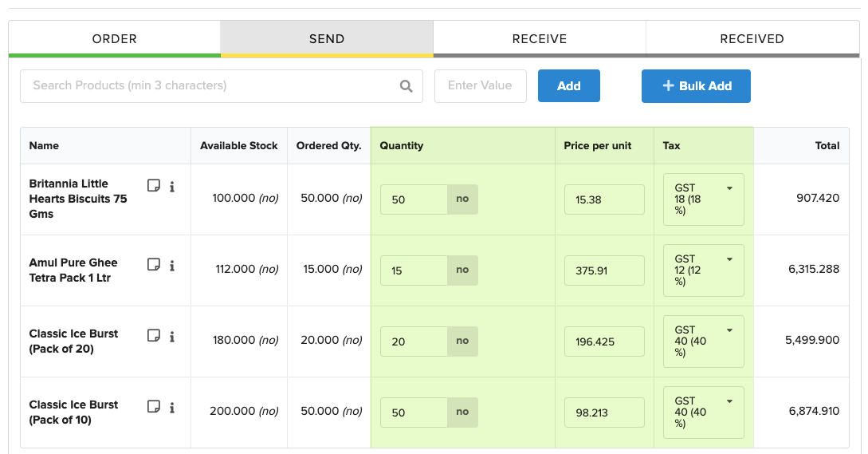This screenshot has height=454, width=868.
Task: Click available stock 200.000 (no)
Action: pos(244,411)
